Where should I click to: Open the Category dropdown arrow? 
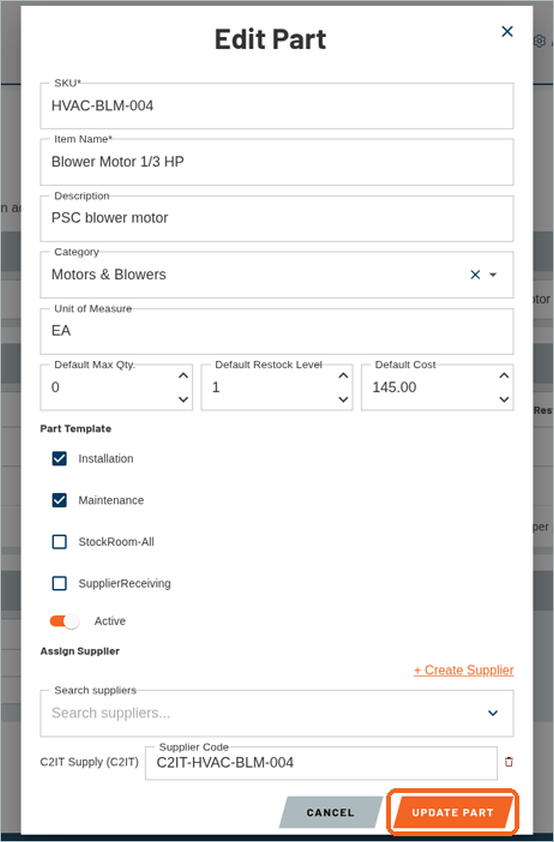tap(493, 275)
